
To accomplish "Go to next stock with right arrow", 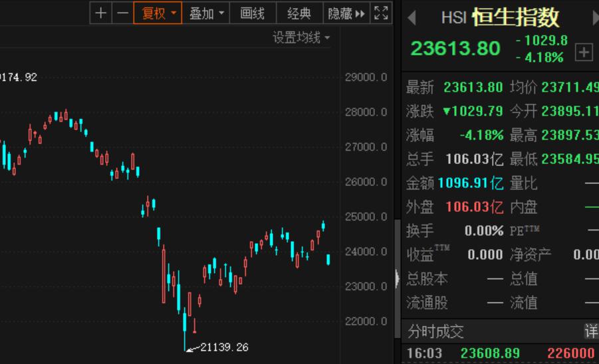I will click(595, 17).
